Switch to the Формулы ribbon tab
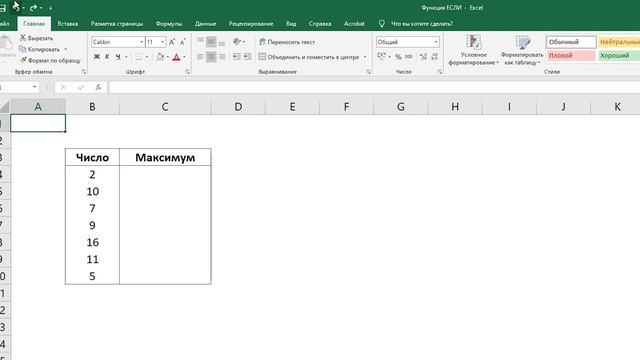The height and width of the screenshot is (360, 640). [x=169, y=24]
